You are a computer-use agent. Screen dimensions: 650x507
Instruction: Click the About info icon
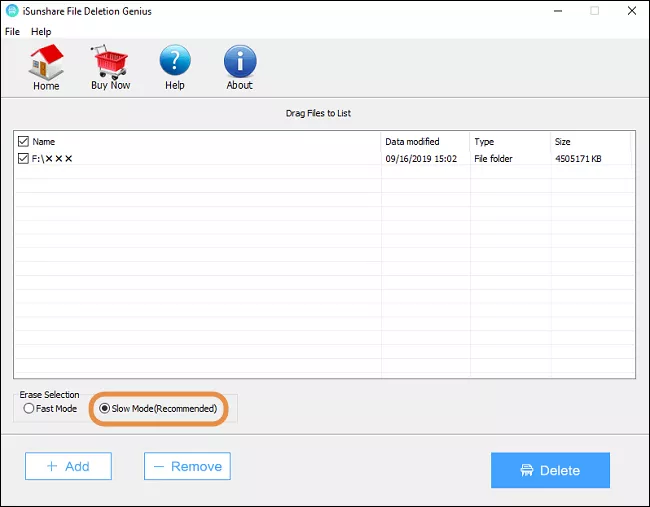[239, 62]
